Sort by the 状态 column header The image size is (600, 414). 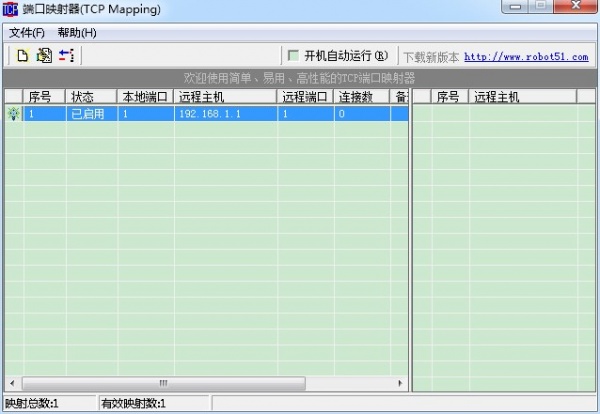91,97
